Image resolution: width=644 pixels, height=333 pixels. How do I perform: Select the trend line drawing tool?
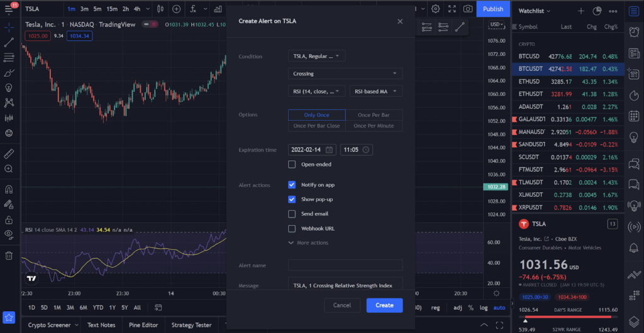(9, 42)
